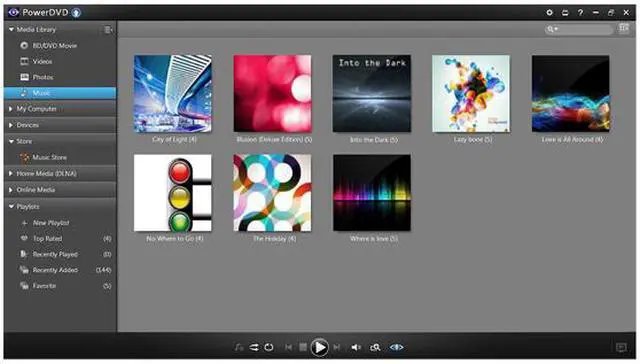640x364 pixels.
Task: Collapse the Media Library section
Action: [x=11, y=29]
